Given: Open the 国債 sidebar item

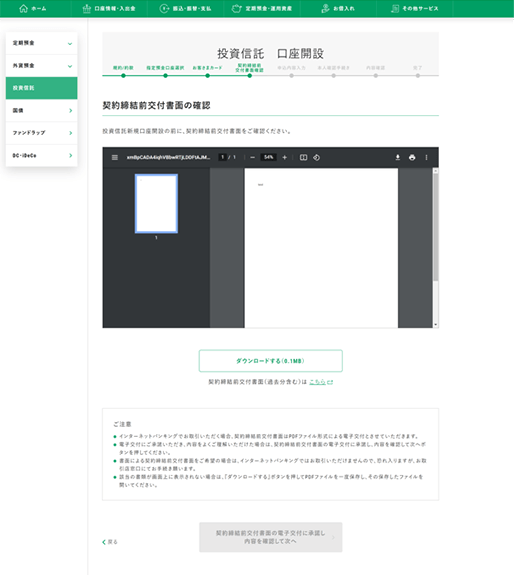Looking at the screenshot, I should coord(41,110).
